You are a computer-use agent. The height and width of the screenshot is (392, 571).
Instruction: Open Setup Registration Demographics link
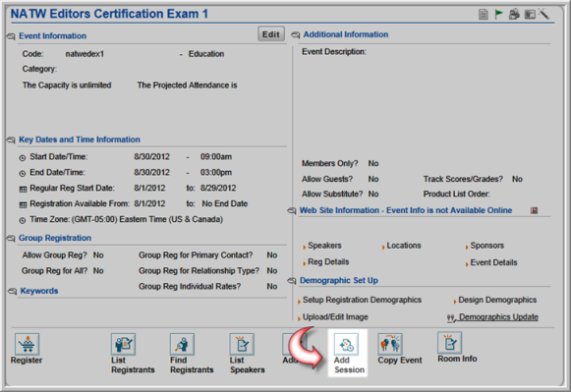362,300
